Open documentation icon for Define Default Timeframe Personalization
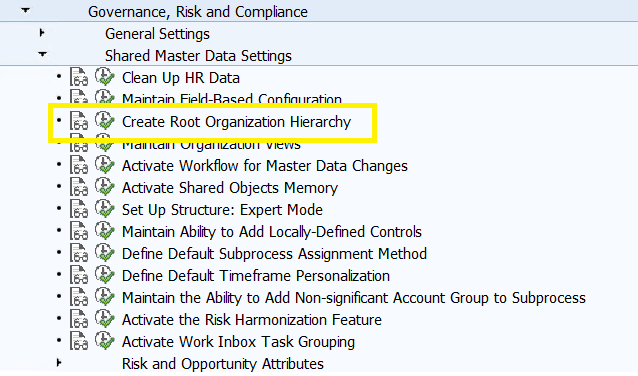638x376 pixels. pyautogui.click(x=79, y=275)
